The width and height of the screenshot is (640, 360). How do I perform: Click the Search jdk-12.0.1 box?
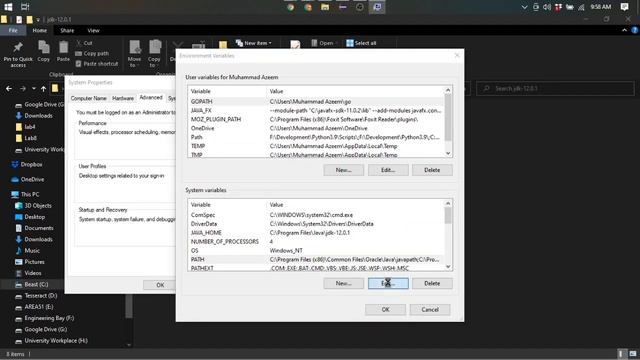[555, 88]
